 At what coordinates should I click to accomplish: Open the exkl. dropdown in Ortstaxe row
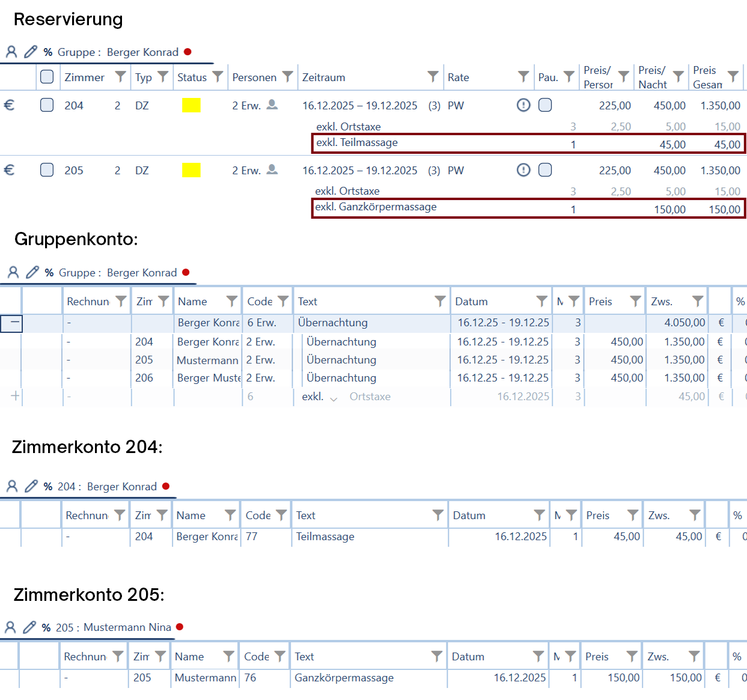point(334,398)
